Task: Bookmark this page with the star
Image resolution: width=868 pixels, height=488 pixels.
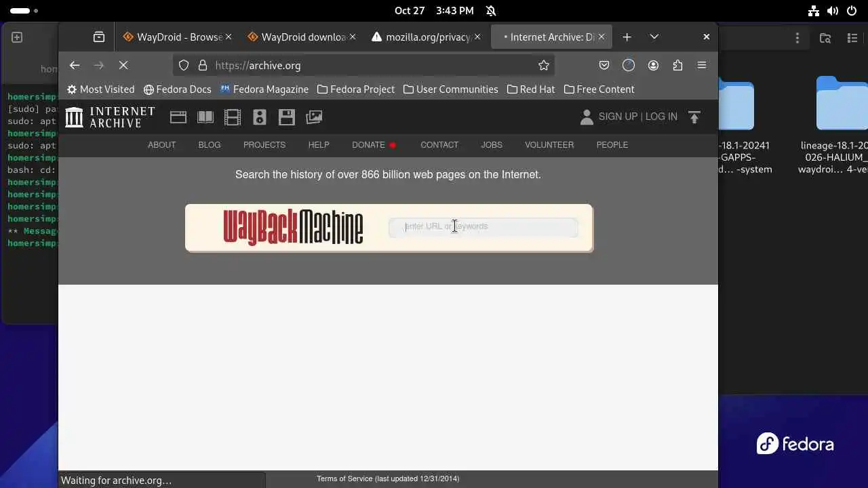Action: pyautogui.click(x=543, y=65)
